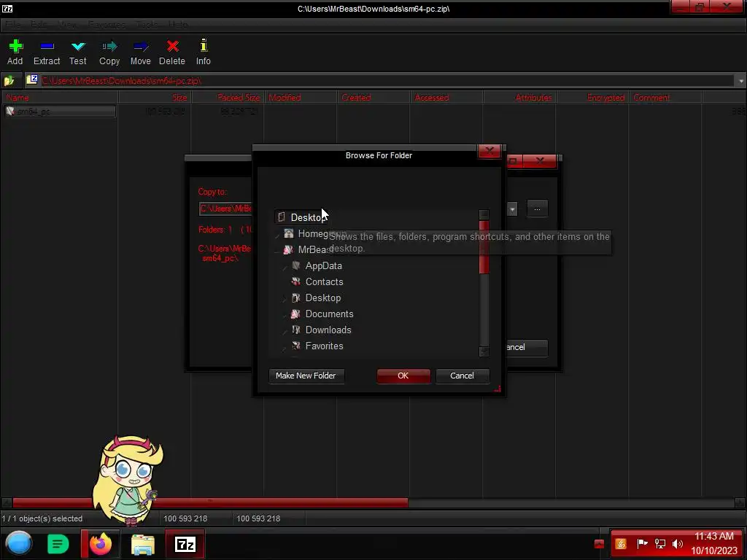
Task: Click the zip icon in address bar
Action: [32, 79]
